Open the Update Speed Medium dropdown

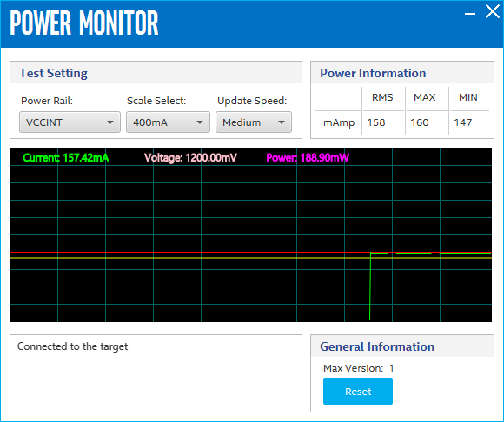pyautogui.click(x=254, y=122)
